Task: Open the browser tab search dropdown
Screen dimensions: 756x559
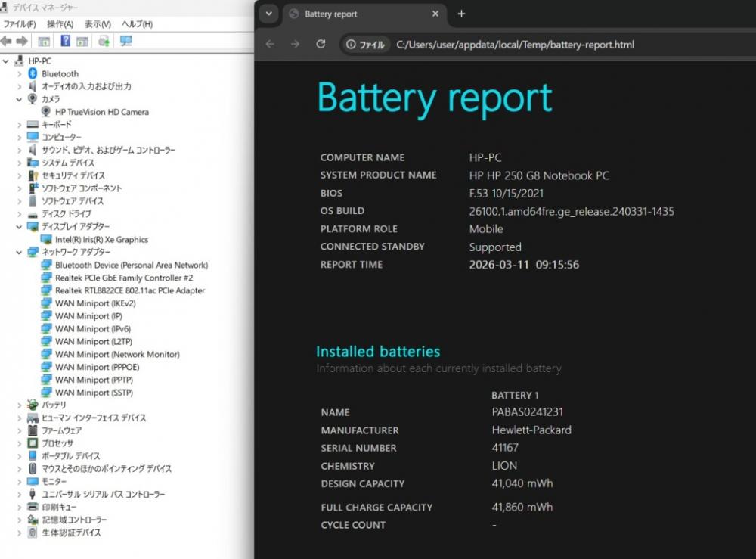Action: (x=268, y=14)
